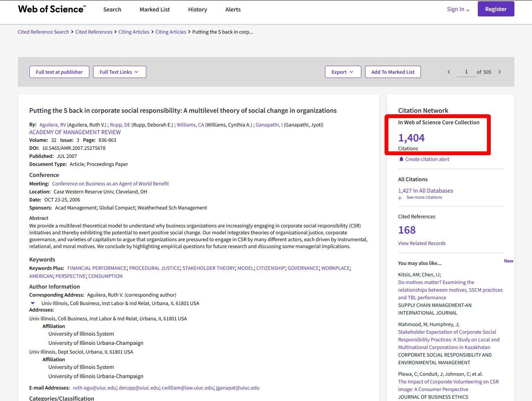Click the 1,404 citations count
Image resolution: width=532 pixels, height=401 pixels.
click(x=411, y=138)
